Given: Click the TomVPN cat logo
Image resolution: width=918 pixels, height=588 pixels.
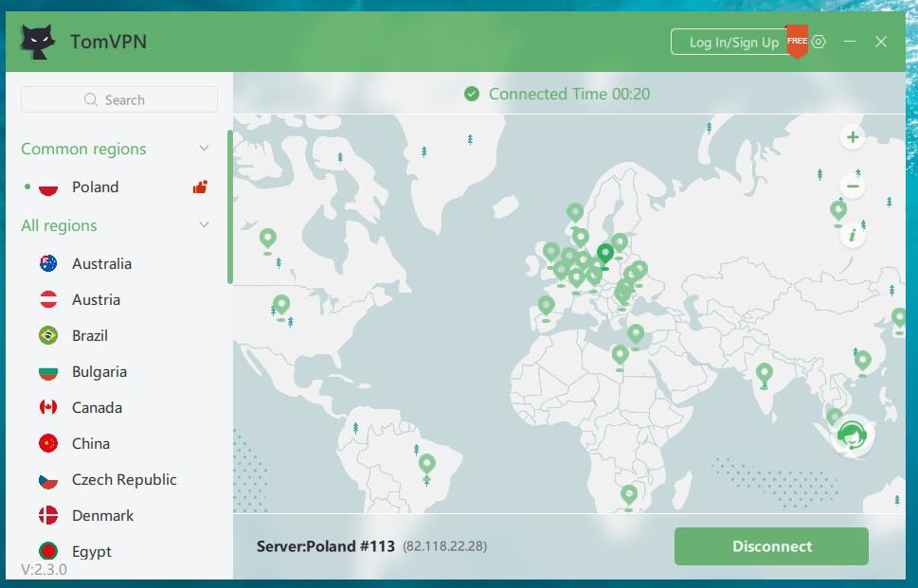Looking at the screenshot, I should click(39, 42).
